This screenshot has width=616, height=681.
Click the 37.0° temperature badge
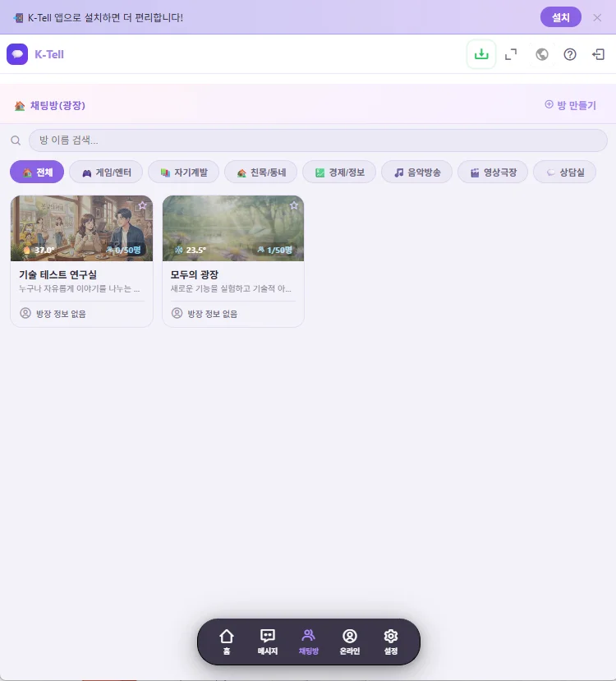coord(39,250)
